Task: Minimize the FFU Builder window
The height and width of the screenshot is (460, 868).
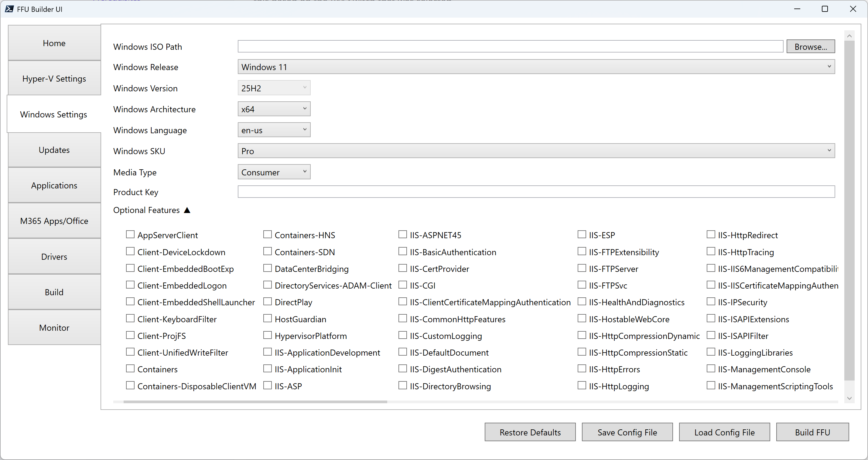Action: 797,9
